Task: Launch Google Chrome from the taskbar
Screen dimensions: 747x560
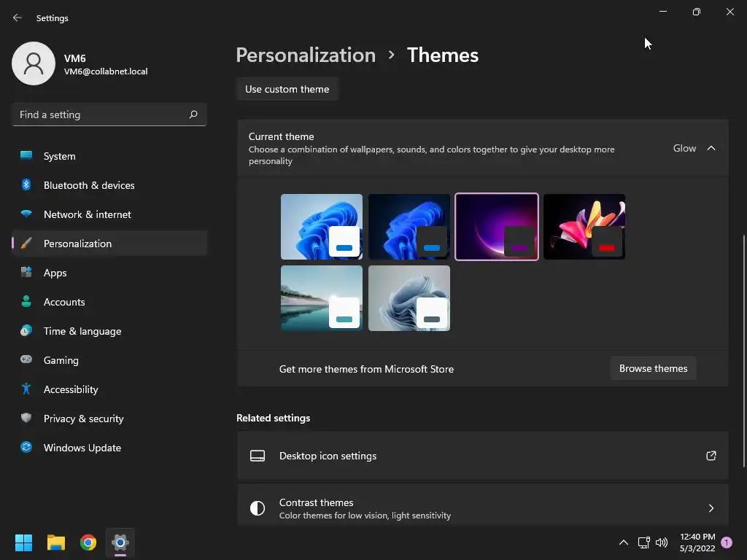Action: click(x=88, y=542)
